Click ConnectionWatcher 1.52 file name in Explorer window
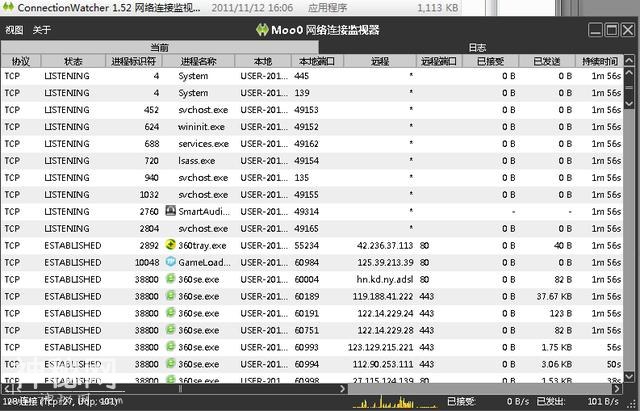 (109, 7)
